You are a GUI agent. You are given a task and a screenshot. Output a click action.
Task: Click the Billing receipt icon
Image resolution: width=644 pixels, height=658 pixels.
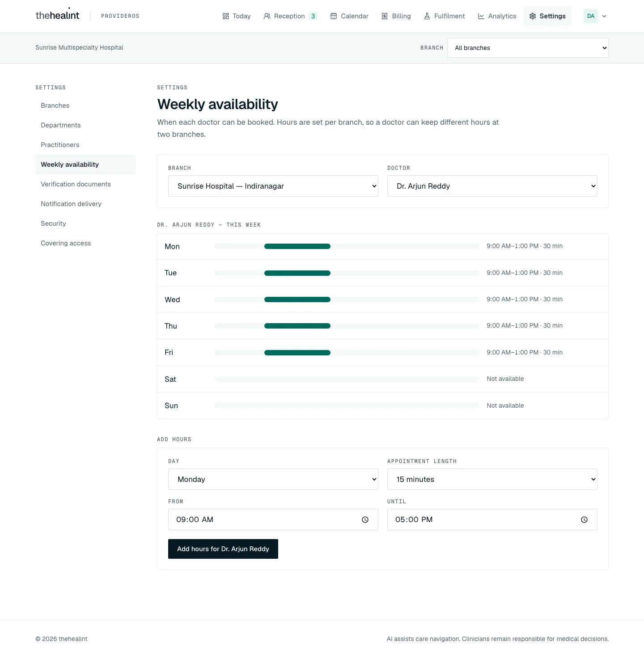(385, 16)
